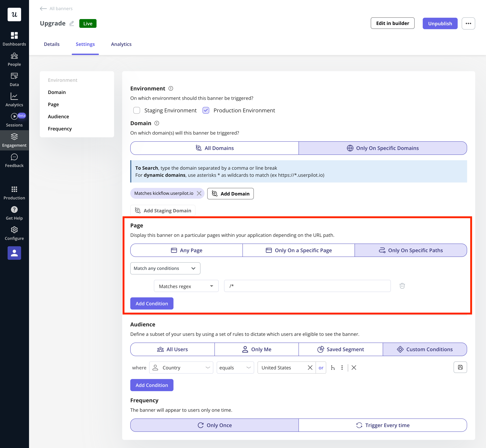Add Condition under Page paths

coord(152,303)
